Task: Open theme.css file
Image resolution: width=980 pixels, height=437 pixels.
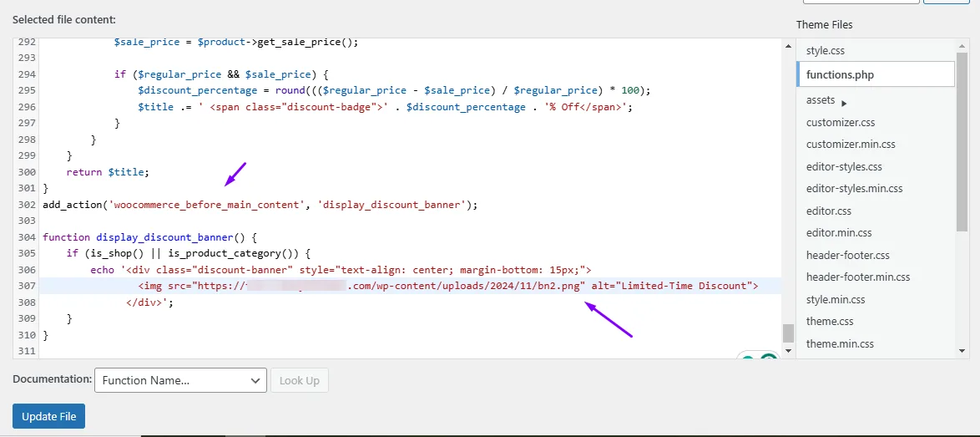Action: pos(830,322)
